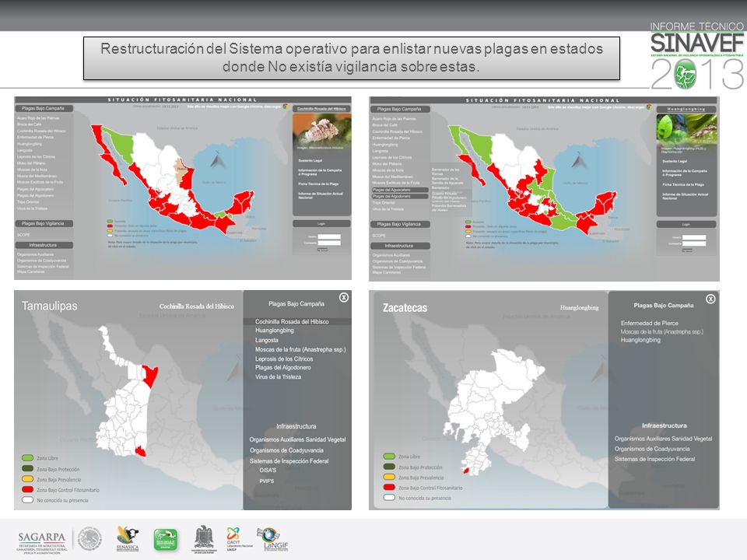747x560 pixels.
Task: Select Leprosis de los Cítricos in Tamaulipas list
Action: [x=284, y=359]
